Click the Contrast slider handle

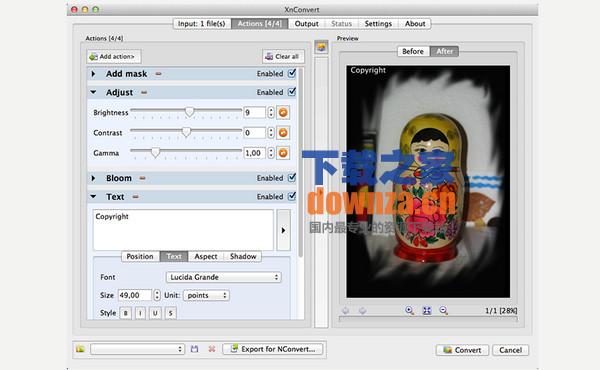click(186, 132)
